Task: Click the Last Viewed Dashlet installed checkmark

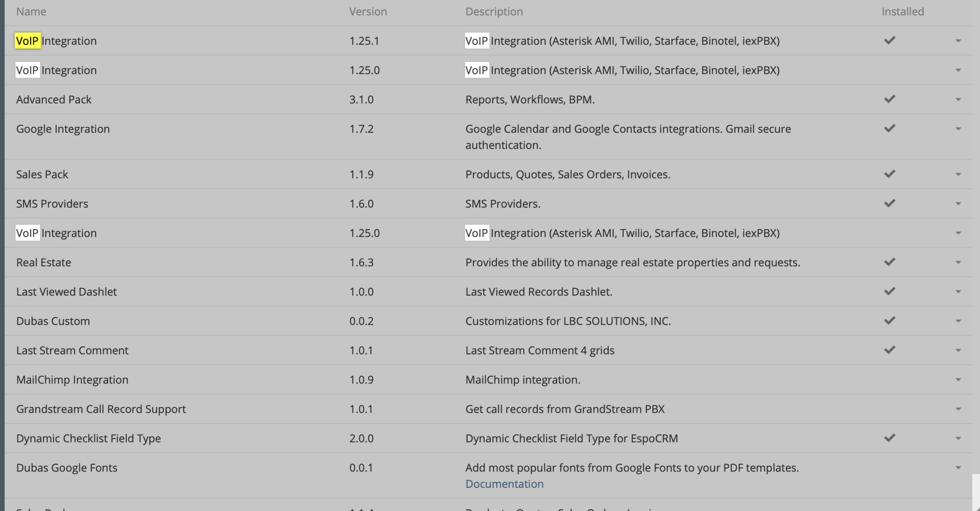Action: 889,291
